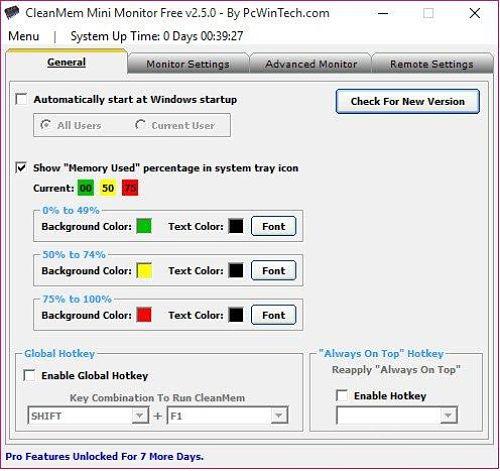Enable Automatically start at Windows startup

(21, 99)
